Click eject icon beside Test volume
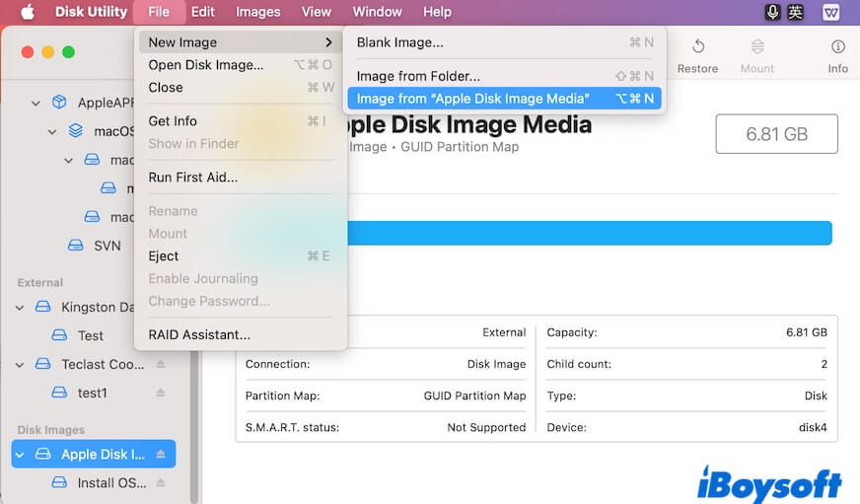The height and width of the screenshot is (504, 860). 160,335
